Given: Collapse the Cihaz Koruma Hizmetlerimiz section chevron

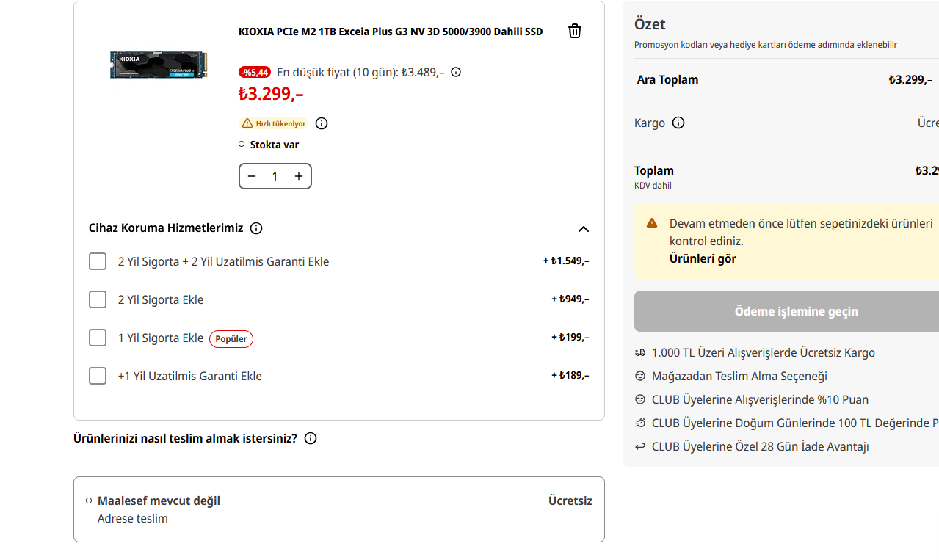Looking at the screenshot, I should [584, 229].
